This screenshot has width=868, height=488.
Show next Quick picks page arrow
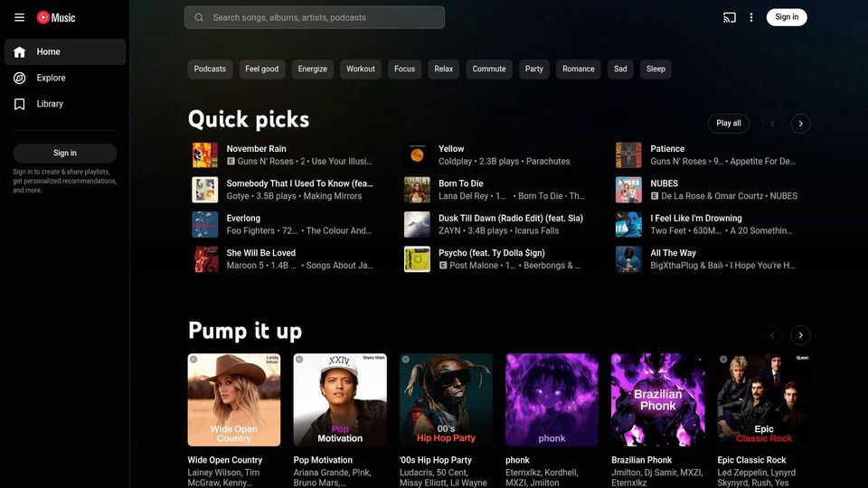tap(800, 124)
